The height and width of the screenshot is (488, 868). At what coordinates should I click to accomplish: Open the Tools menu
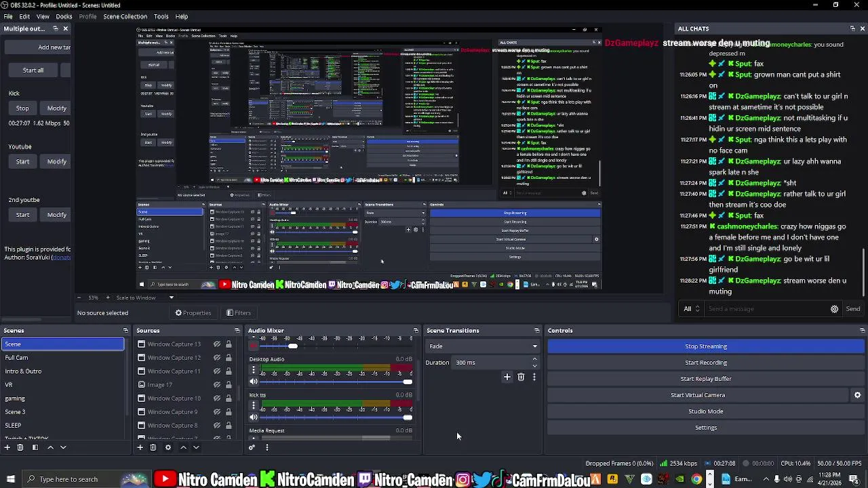[161, 16]
